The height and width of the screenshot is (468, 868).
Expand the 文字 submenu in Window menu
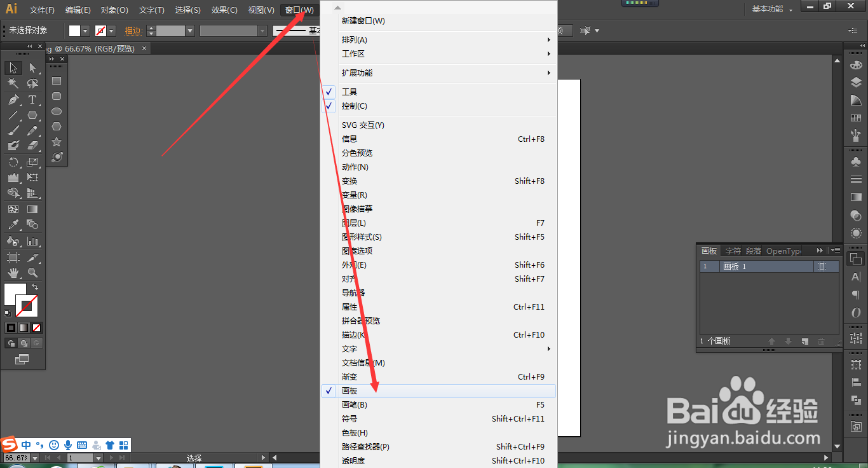click(438, 349)
